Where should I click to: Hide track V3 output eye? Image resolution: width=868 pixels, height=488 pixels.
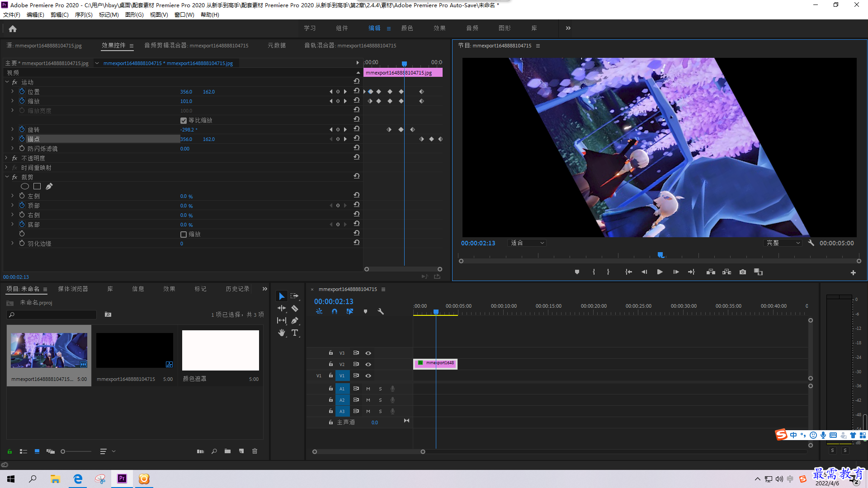click(x=368, y=353)
